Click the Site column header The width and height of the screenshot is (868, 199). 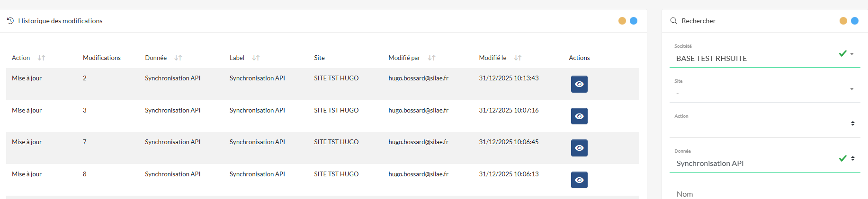click(319, 58)
